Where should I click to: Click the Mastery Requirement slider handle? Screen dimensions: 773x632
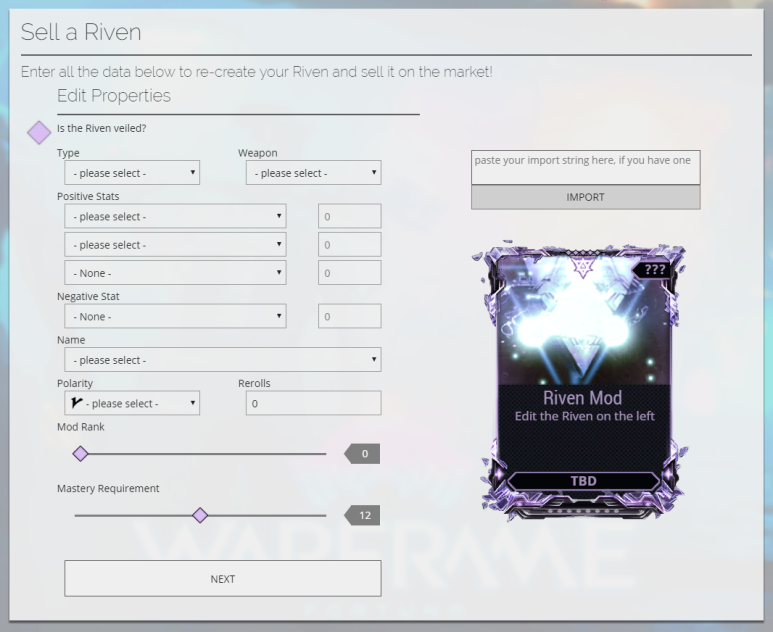coord(200,515)
